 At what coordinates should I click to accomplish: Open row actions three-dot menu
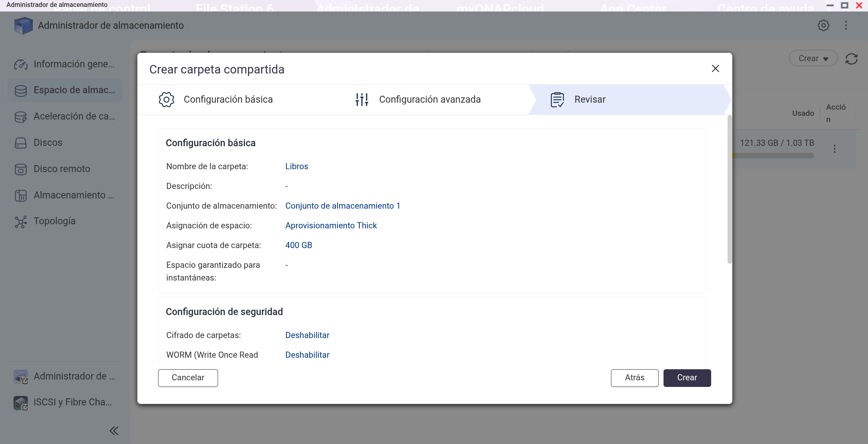tap(834, 149)
